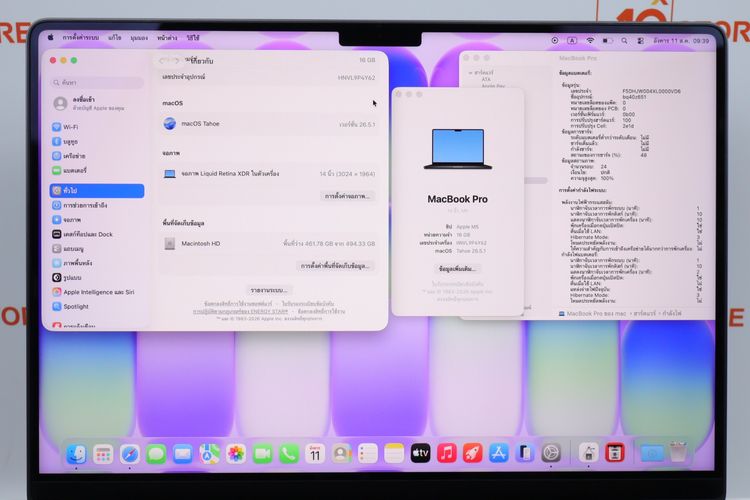Viewport: 750px width, 500px height.
Task: Open the View (มุมมอง) menu
Action: pyautogui.click(x=139, y=37)
